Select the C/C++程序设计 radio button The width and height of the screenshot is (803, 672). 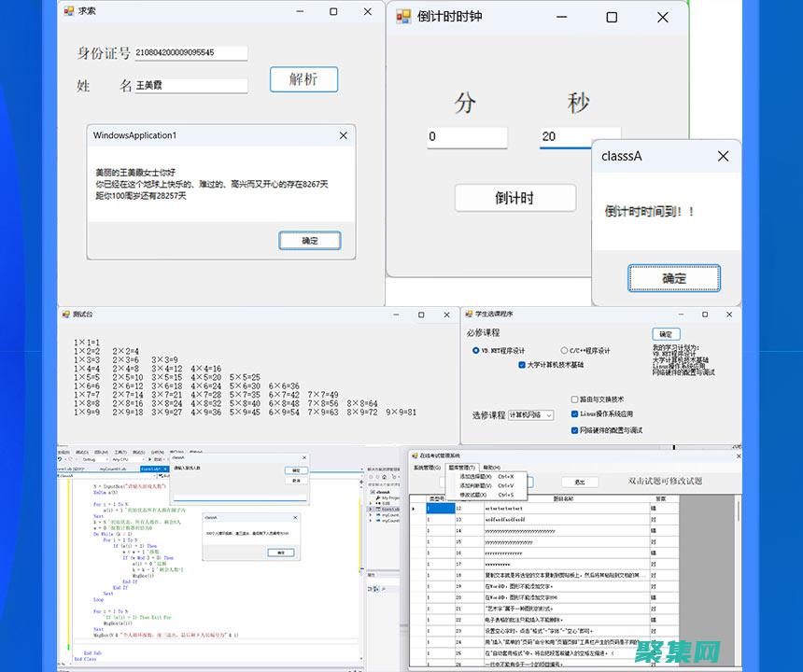pyautogui.click(x=565, y=350)
